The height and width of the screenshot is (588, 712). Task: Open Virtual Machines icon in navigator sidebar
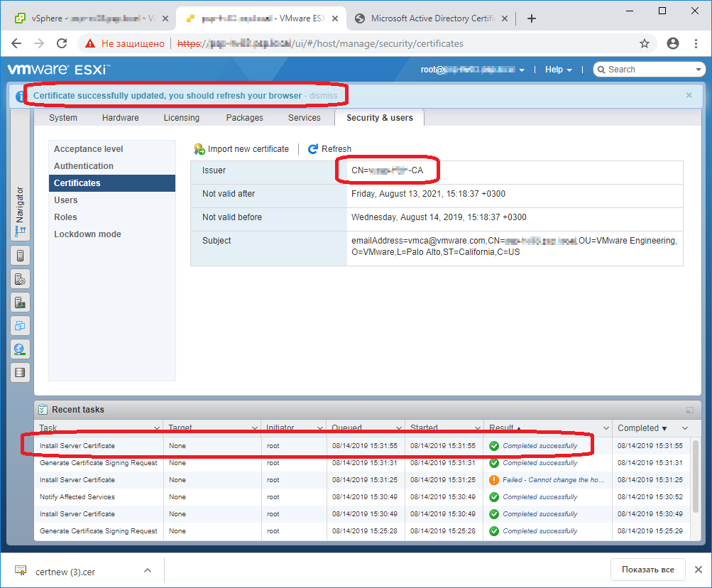pos(20,326)
